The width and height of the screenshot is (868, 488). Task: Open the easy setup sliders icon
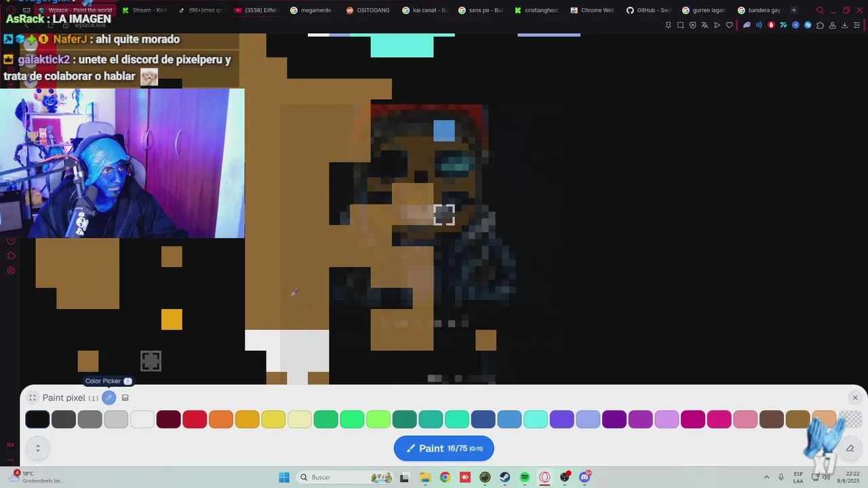[x=857, y=25]
